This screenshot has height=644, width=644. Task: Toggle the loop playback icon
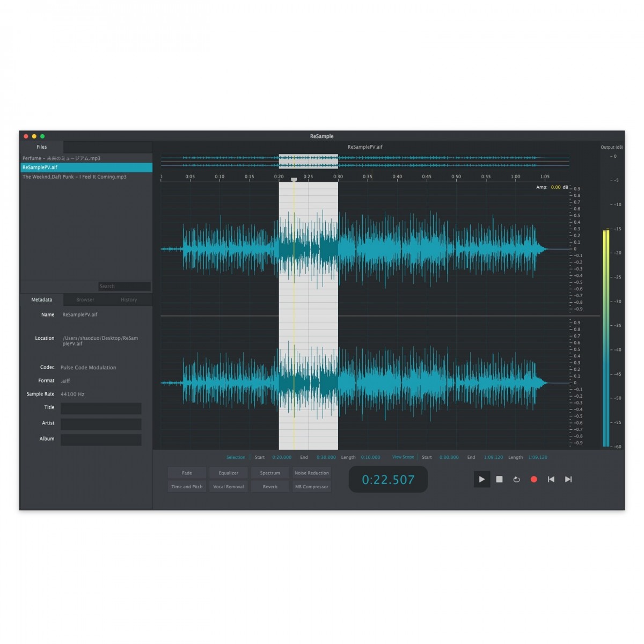pos(516,479)
